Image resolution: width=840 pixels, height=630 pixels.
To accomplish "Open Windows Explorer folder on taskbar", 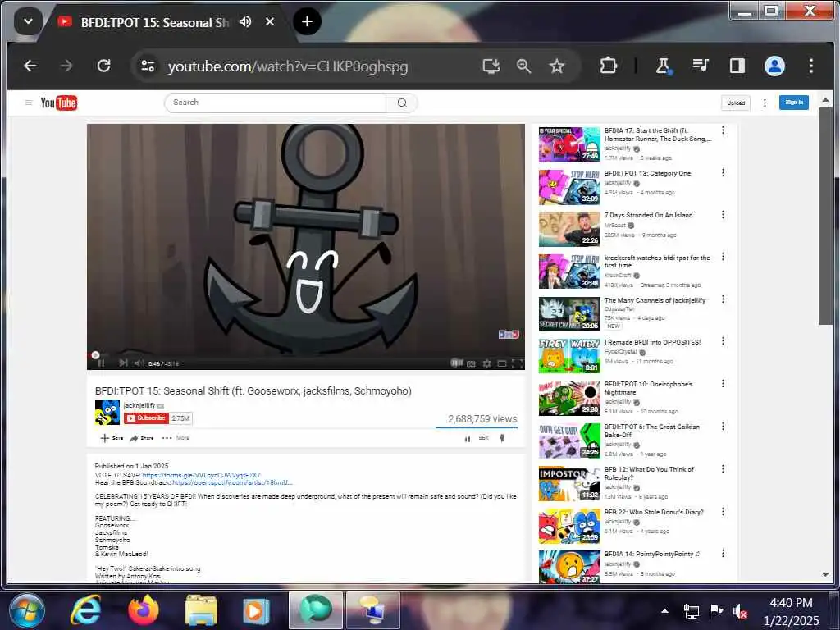I will click(202, 610).
